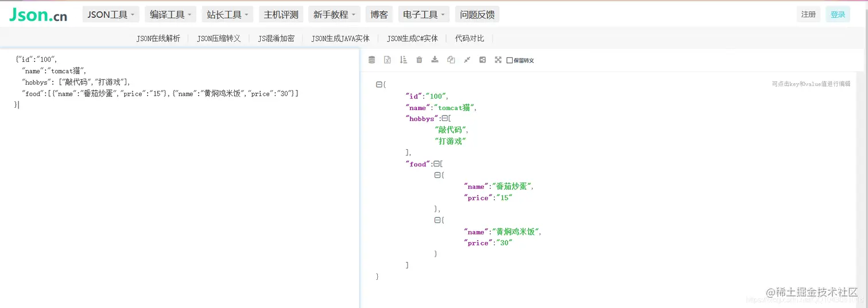Click the download JSON icon
The image size is (868, 308).
pyautogui.click(x=435, y=60)
